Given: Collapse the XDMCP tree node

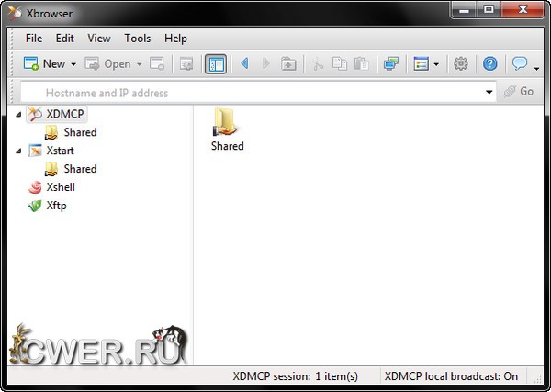Looking at the screenshot, I should (20, 114).
